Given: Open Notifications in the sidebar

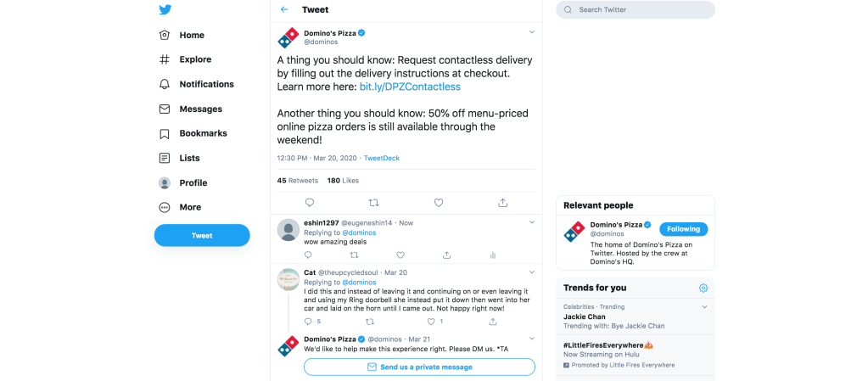Looking at the screenshot, I should pos(206,84).
